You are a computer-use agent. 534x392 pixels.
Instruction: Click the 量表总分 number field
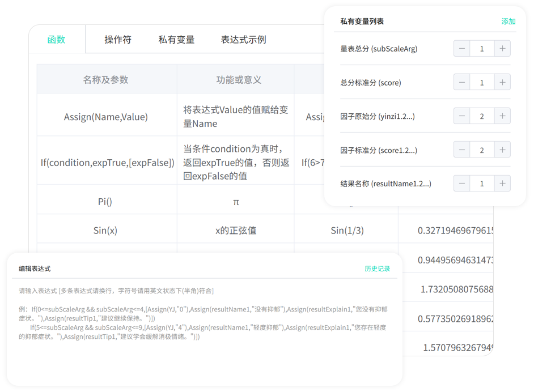coord(482,49)
